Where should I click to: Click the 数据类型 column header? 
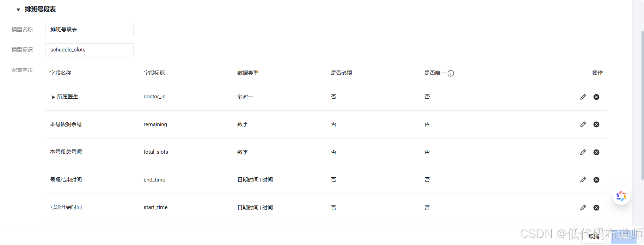[248, 73]
